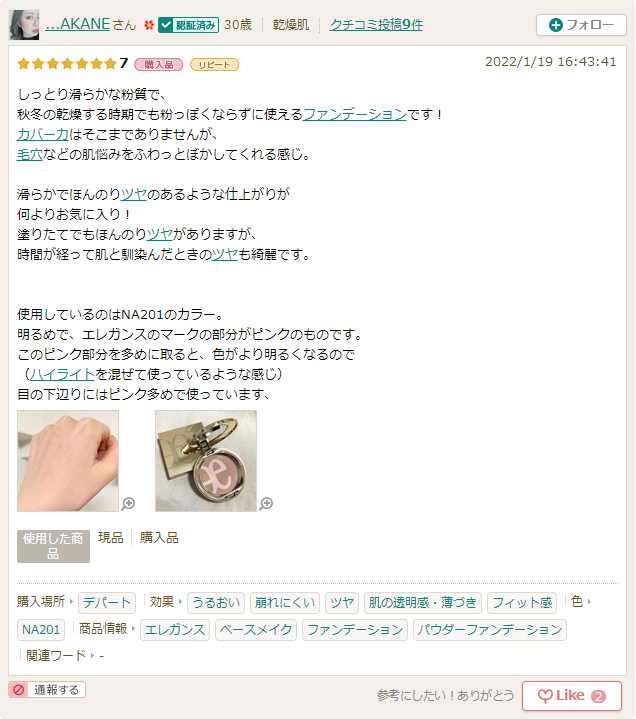Open the Elegance compact photo thumbnail

(x=206, y=461)
